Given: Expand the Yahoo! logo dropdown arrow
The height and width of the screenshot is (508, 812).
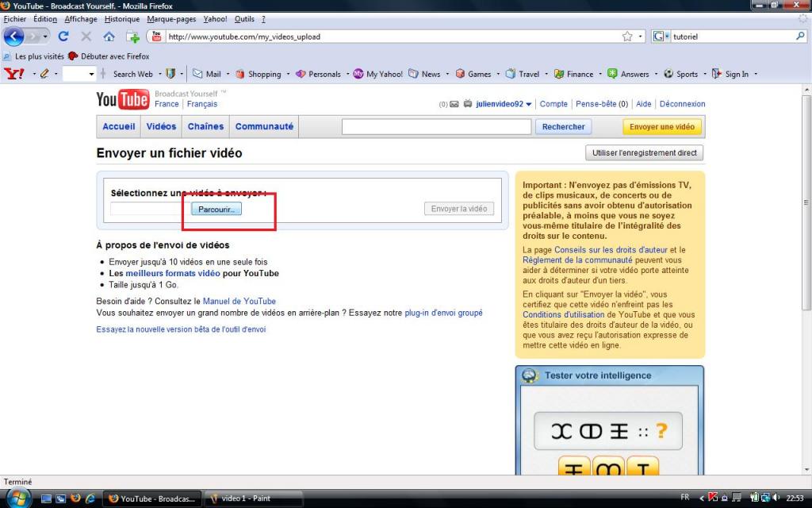Looking at the screenshot, I should [x=34, y=74].
